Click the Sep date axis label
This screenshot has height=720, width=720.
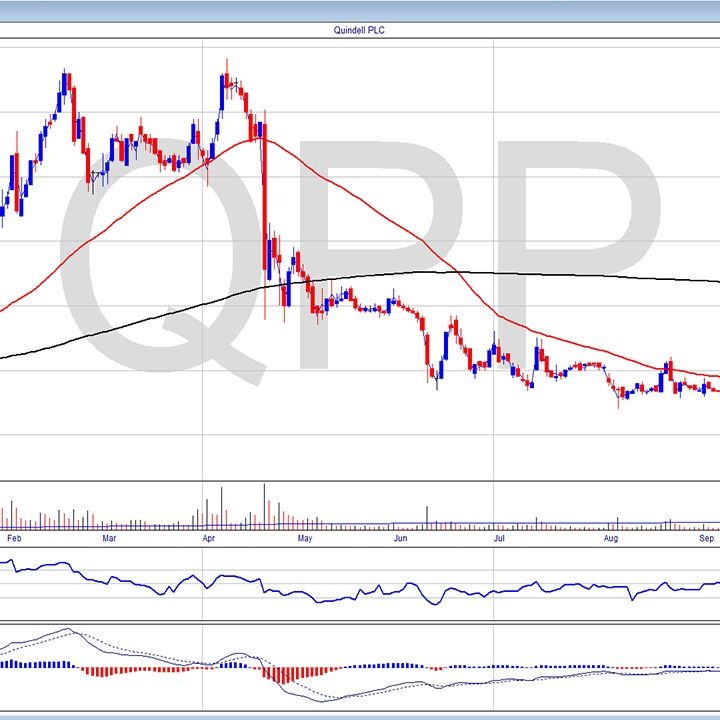[706, 537]
